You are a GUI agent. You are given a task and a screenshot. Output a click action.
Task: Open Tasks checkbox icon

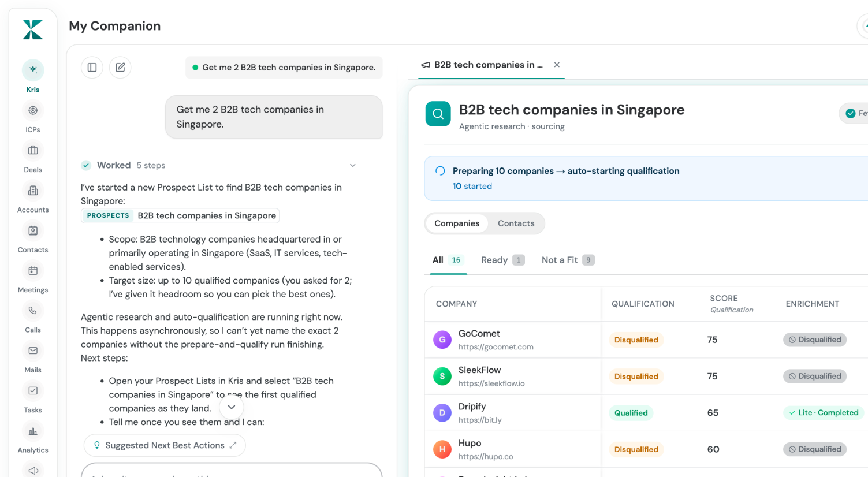click(x=33, y=390)
